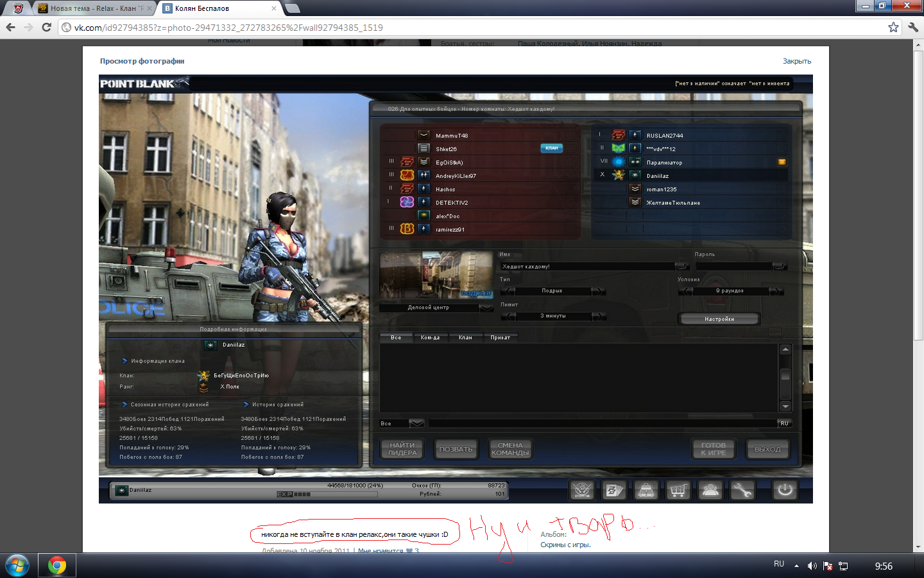Click the chat scrollbar down arrow
The image size is (924, 578).
[x=785, y=406]
